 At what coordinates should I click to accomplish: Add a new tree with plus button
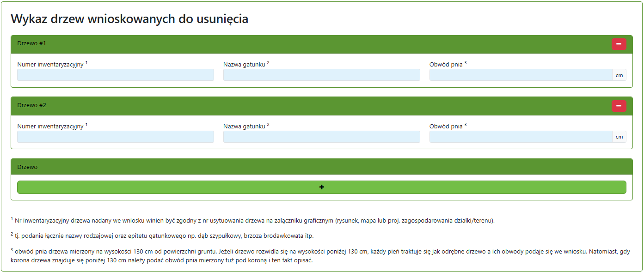[x=321, y=187]
